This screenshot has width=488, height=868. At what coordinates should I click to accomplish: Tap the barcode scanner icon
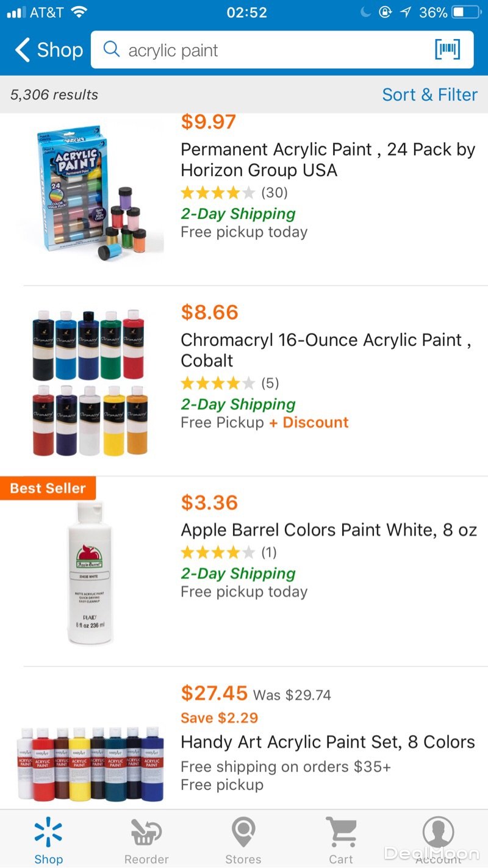click(x=447, y=50)
